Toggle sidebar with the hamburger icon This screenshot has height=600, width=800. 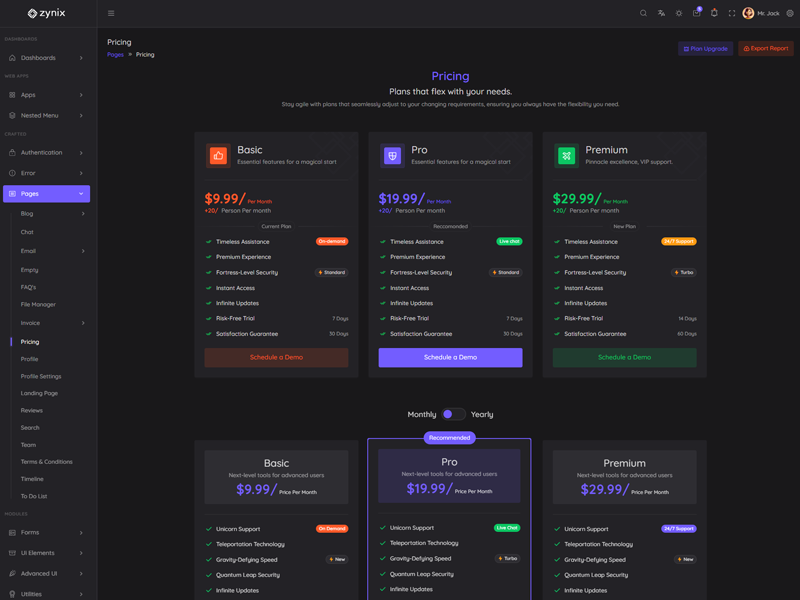pyautogui.click(x=111, y=13)
